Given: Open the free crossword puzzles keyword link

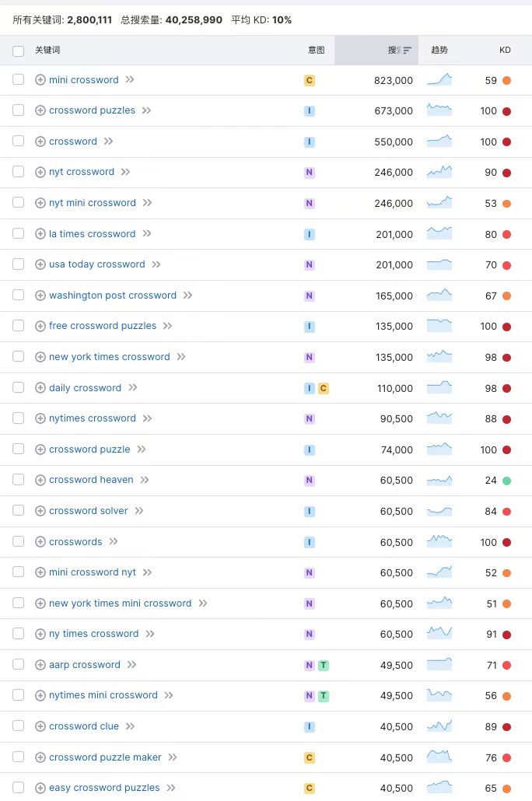Looking at the screenshot, I should (x=103, y=326).
